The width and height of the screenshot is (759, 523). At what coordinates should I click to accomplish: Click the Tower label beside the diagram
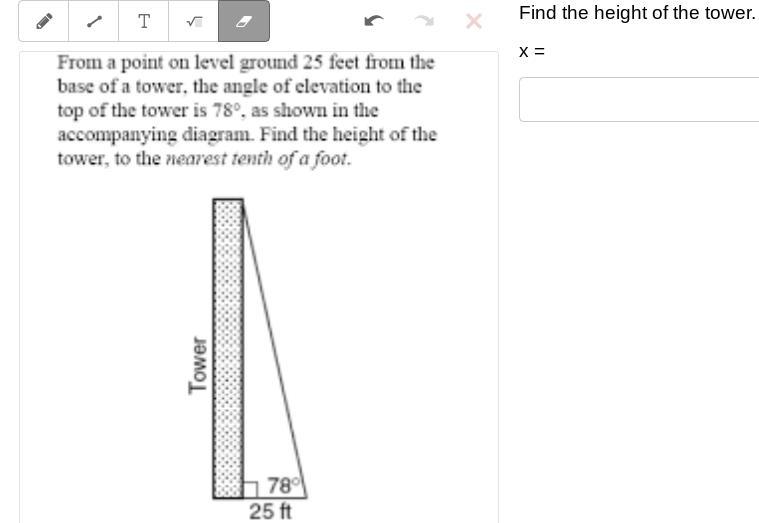(x=198, y=366)
